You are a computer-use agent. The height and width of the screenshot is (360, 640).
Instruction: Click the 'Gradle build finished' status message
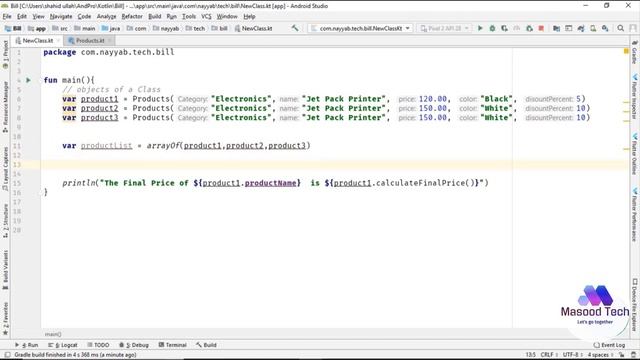[75, 355]
